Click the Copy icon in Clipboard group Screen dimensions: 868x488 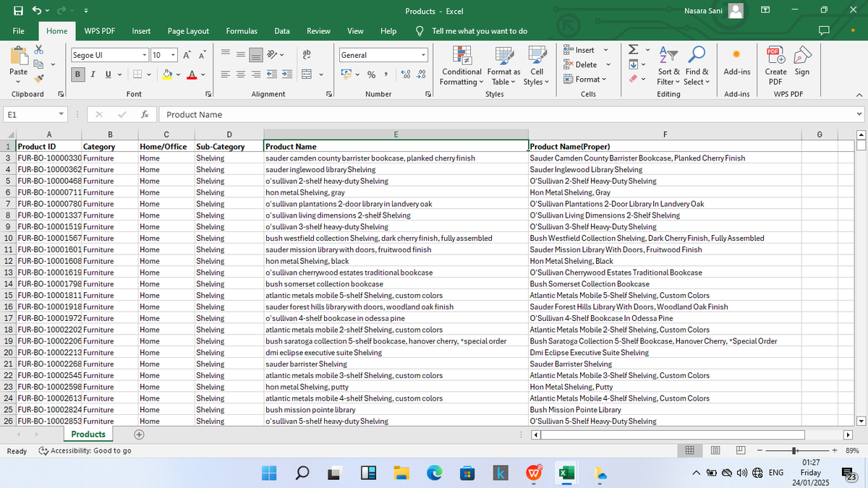[x=38, y=64]
